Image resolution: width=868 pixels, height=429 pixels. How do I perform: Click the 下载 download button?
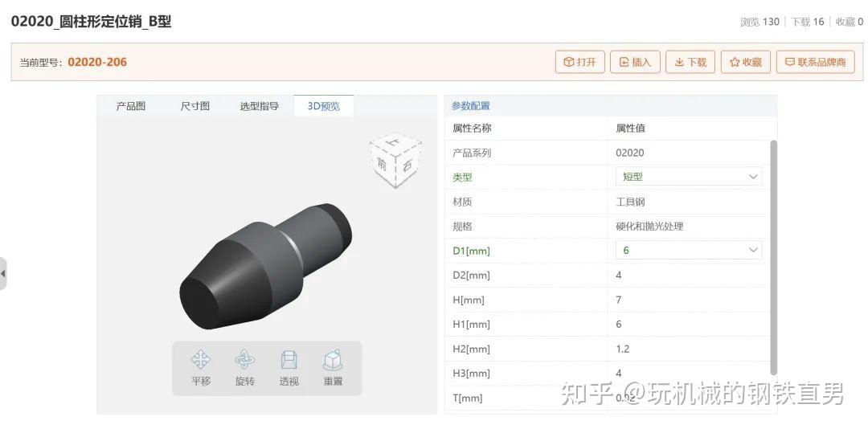click(690, 62)
